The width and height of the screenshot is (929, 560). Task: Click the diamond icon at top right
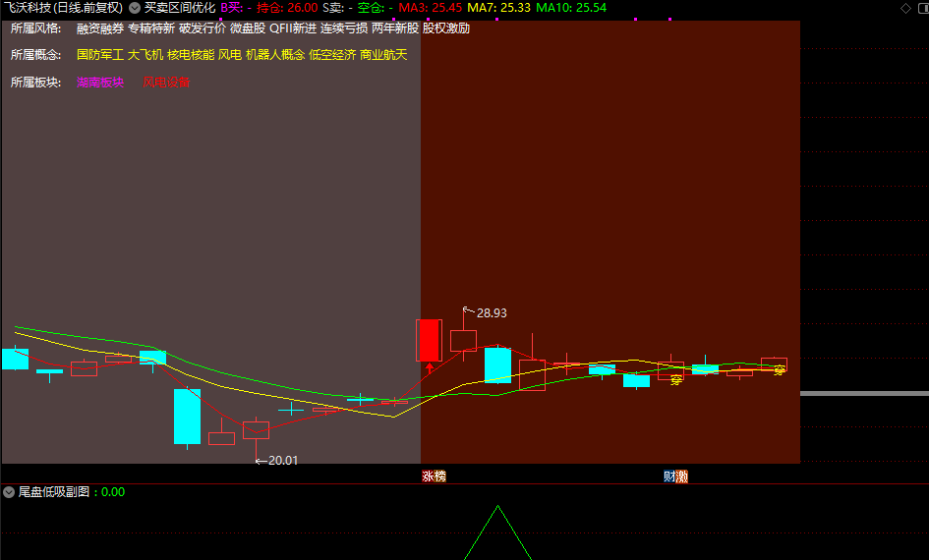[905, 8]
